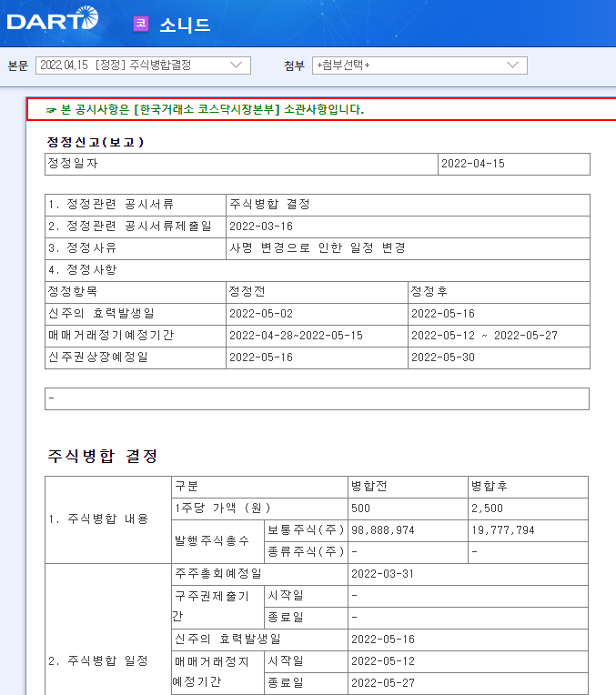Click the 병합전 share count 98,888,974

tap(383, 530)
